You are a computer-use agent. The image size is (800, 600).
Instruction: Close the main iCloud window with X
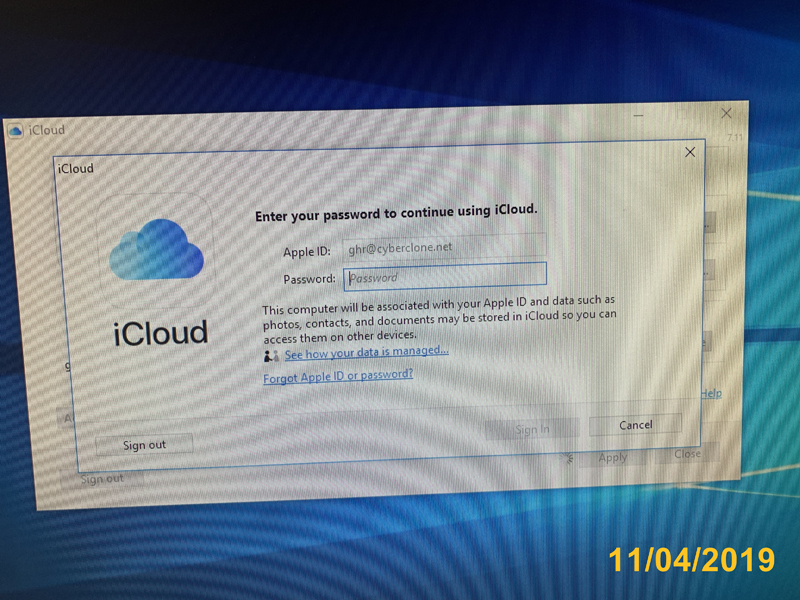click(x=727, y=113)
